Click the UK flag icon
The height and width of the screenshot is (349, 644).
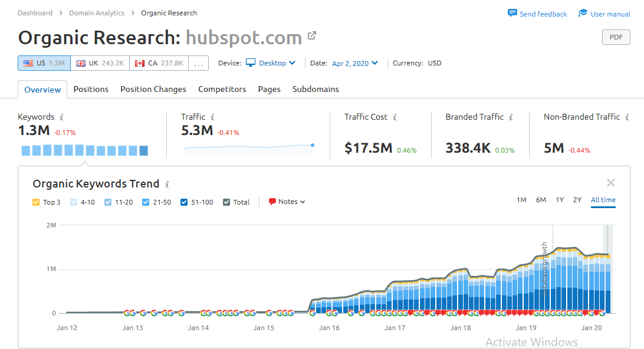click(x=81, y=63)
